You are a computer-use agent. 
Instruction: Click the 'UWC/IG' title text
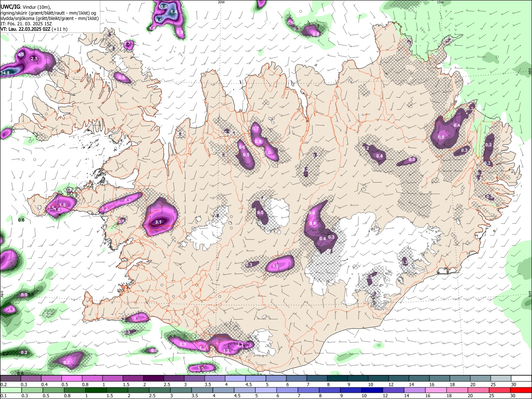pyautogui.click(x=10, y=6)
